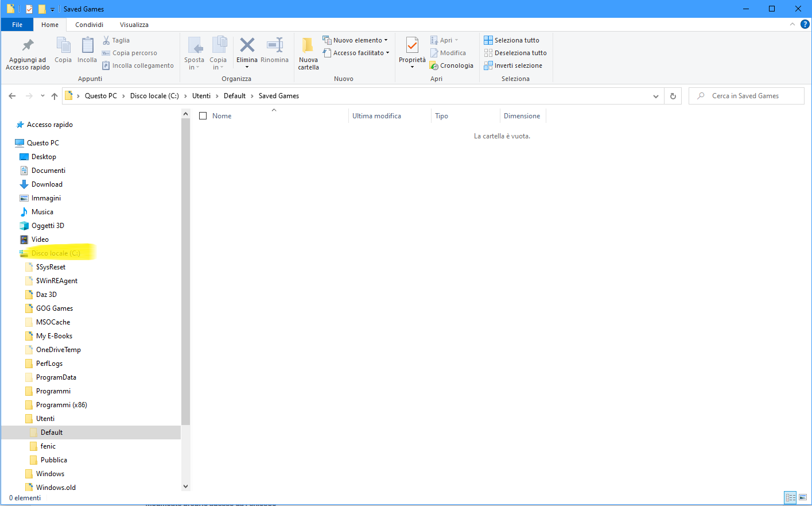Click the Incolla paste icon

click(x=87, y=46)
